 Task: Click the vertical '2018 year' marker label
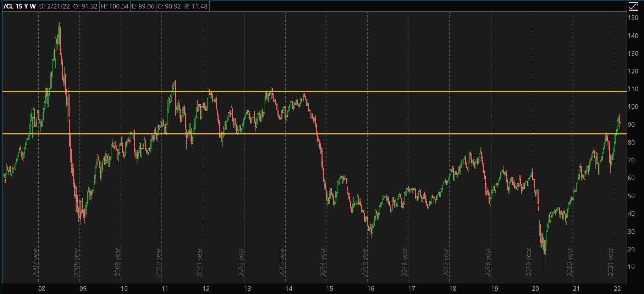coord(488,262)
